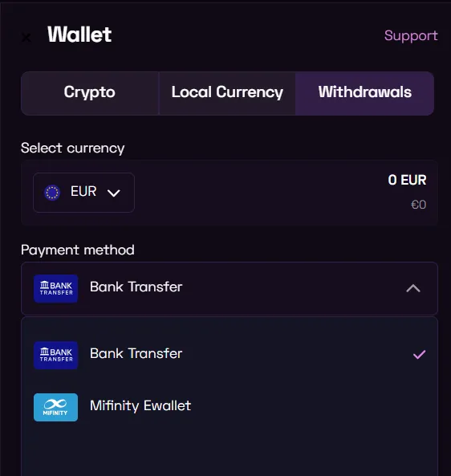Click the EU flag currency icon
Viewport: 451px width, 476px height.
[52, 192]
